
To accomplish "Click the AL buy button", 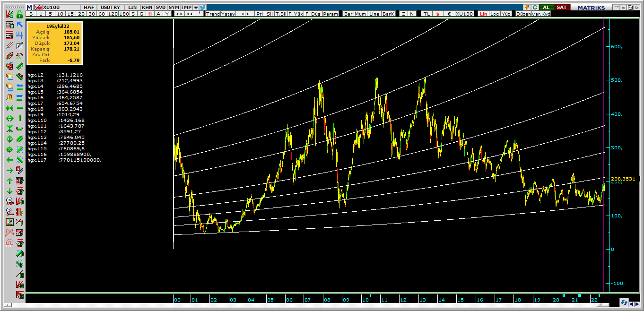I will coord(546,7).
